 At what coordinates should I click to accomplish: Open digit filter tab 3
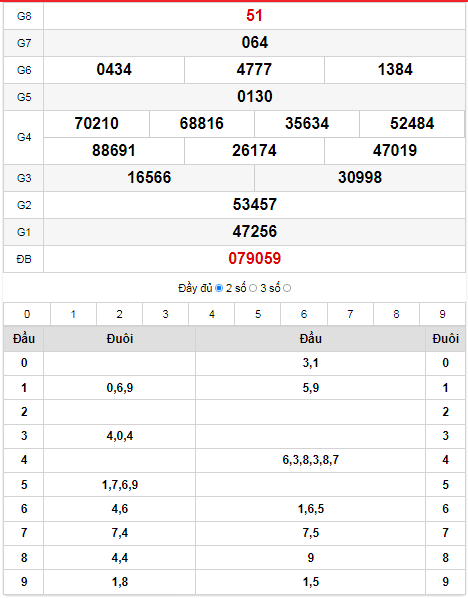point(166,314)
